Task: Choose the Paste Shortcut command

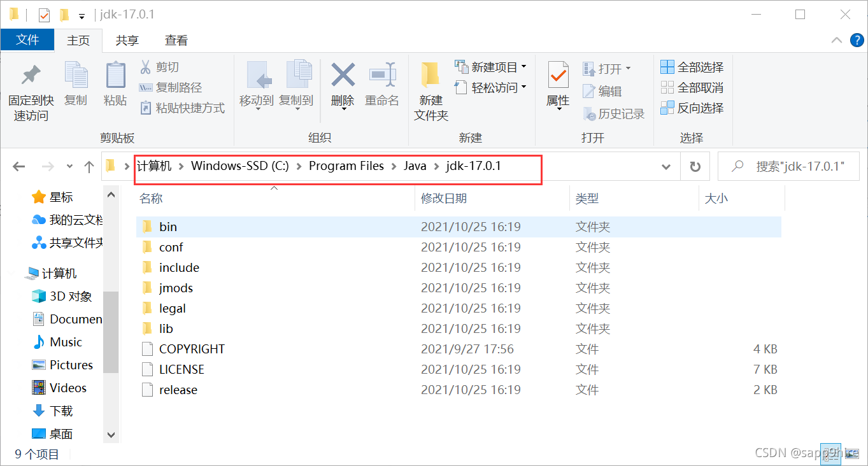Action: tap(182, 108)
